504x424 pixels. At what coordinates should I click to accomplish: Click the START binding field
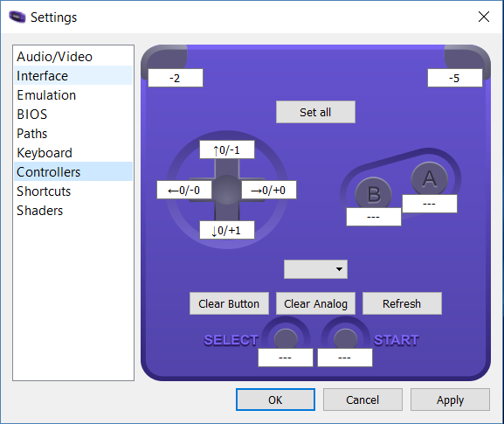pyautogui.click(x=345, y=358)
